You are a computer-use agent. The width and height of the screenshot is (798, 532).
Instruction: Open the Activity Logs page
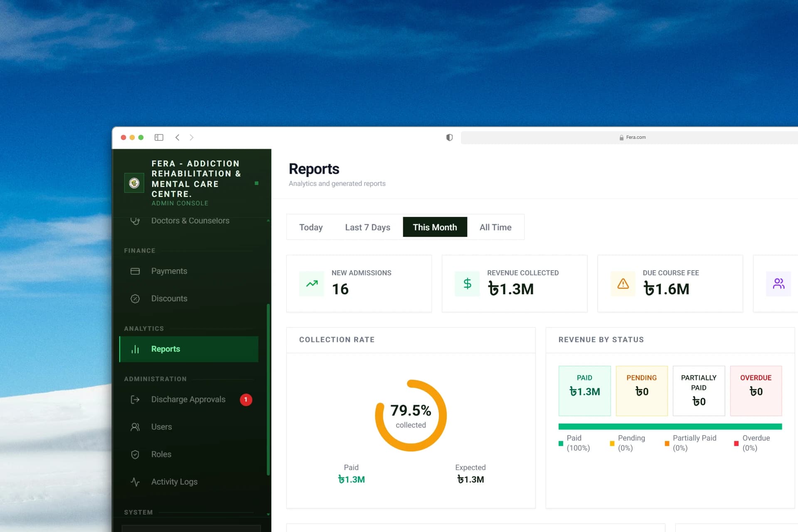189,482
